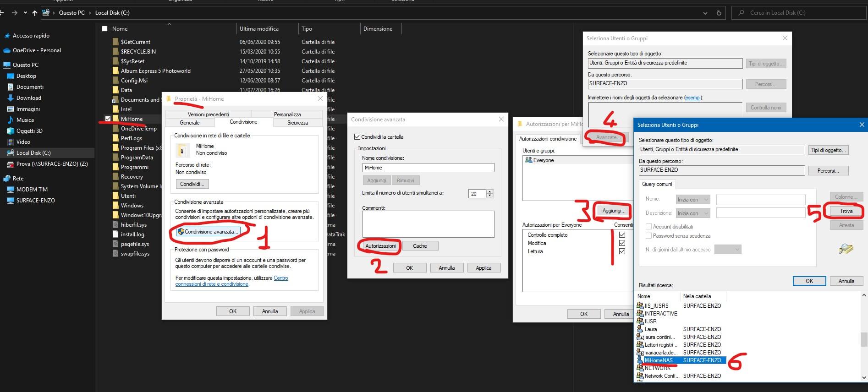This screenshot has height=392, width=868.
Task: Toggle Condividi la cartella checkbox
Action: click(x=357, y=137)
